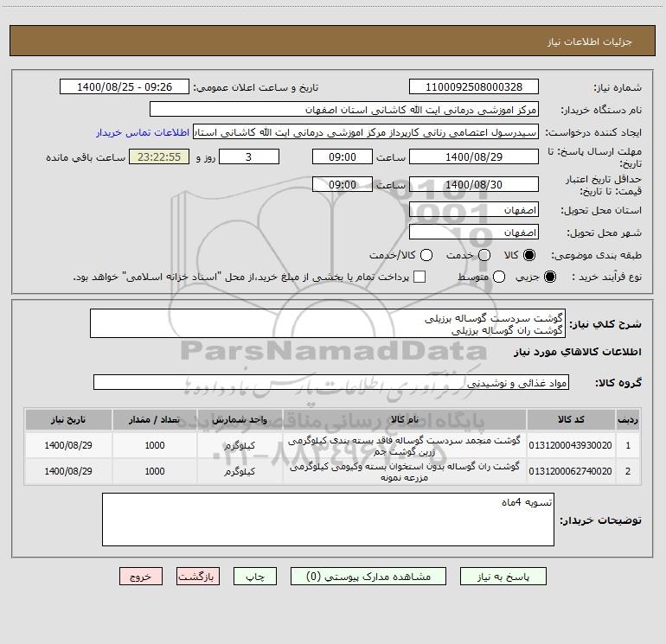Click row 1 quantity 1000 cell

(155, 445)
